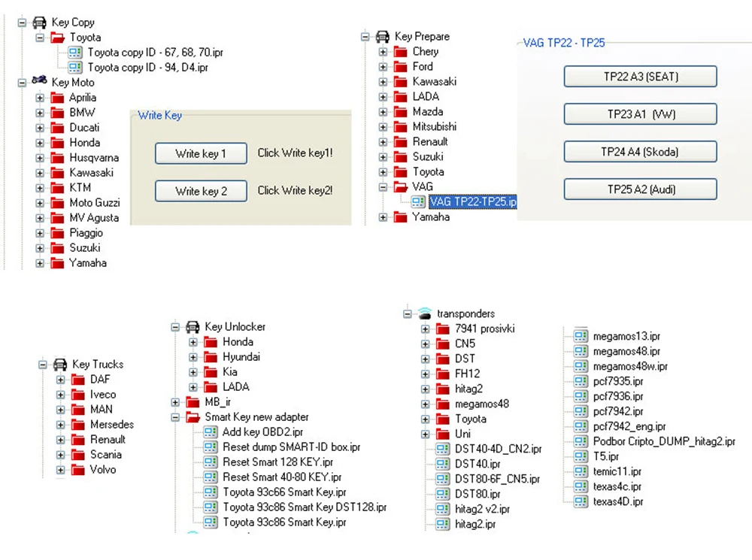Click the file icon of Toyota copy ID - 67, 68, 70.ipr

[x=75, y=53]
